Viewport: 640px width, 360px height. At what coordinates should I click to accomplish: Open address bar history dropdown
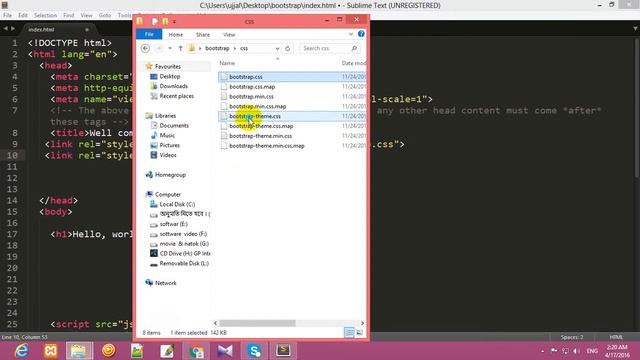278,48
